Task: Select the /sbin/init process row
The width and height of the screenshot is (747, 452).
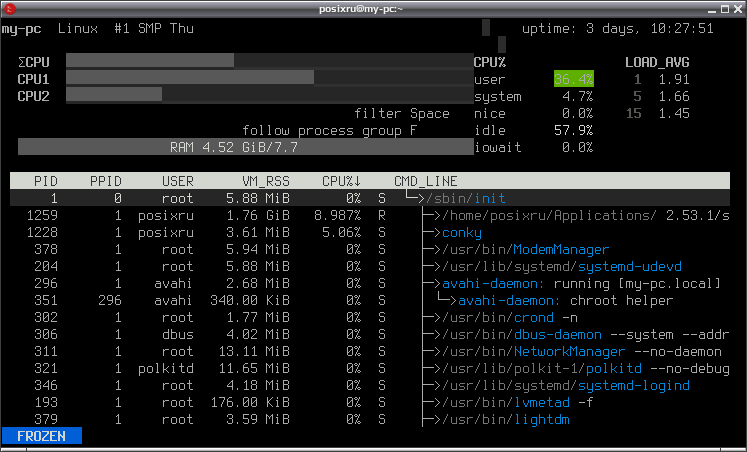Action: click(x=370, y=198)
